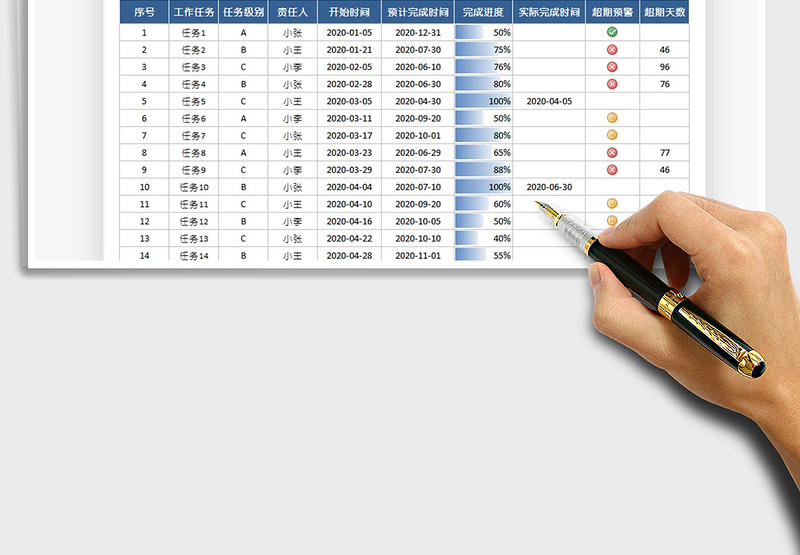The image size is (800, 555).
Task: Select planned finish date 2020-12-31
Action: click(417, 32)
